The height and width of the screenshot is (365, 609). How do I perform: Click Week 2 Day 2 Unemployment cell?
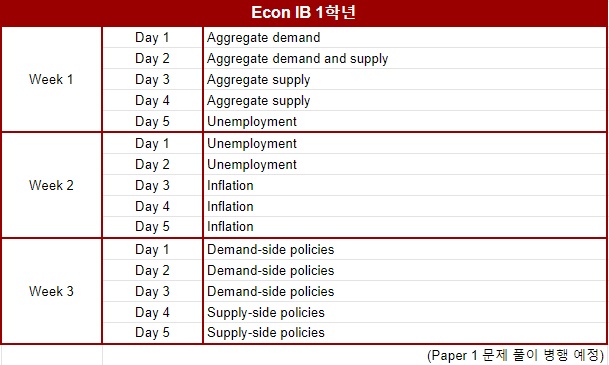click(405, 164)
